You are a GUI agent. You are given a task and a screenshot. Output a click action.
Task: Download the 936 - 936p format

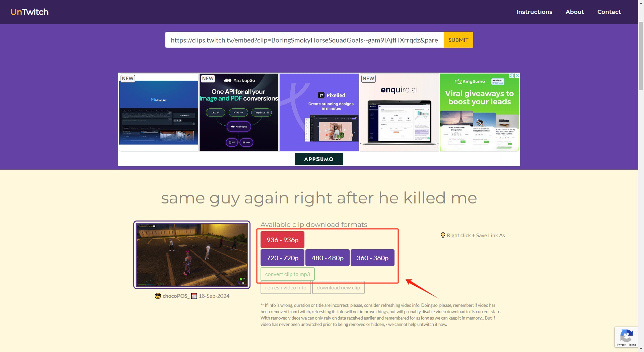tap(282, 240)
